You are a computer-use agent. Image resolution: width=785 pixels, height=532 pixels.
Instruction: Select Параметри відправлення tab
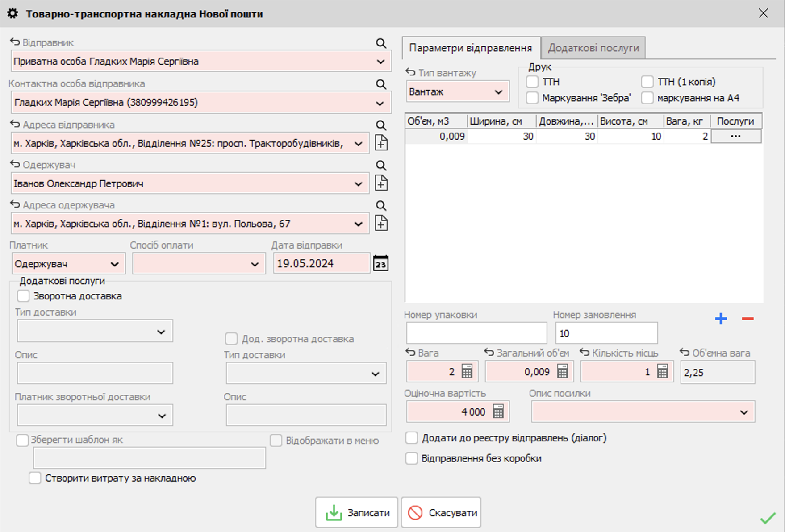[470, 48]
